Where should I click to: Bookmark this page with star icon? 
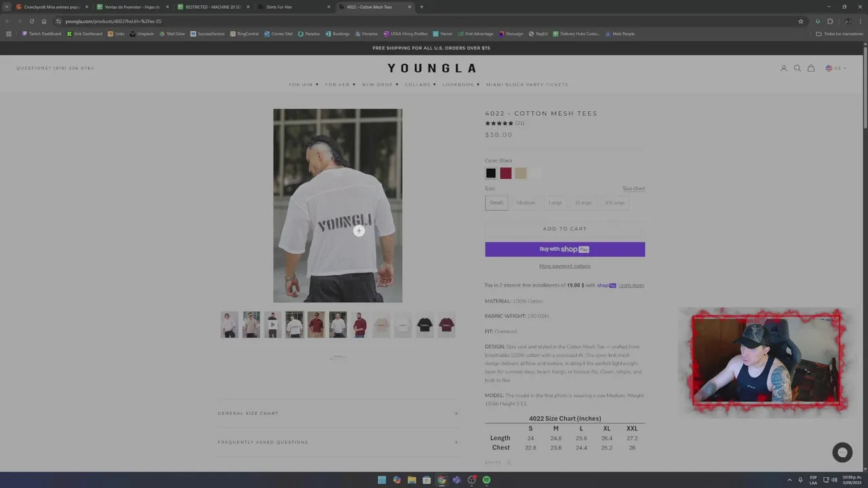coord(801,21)
